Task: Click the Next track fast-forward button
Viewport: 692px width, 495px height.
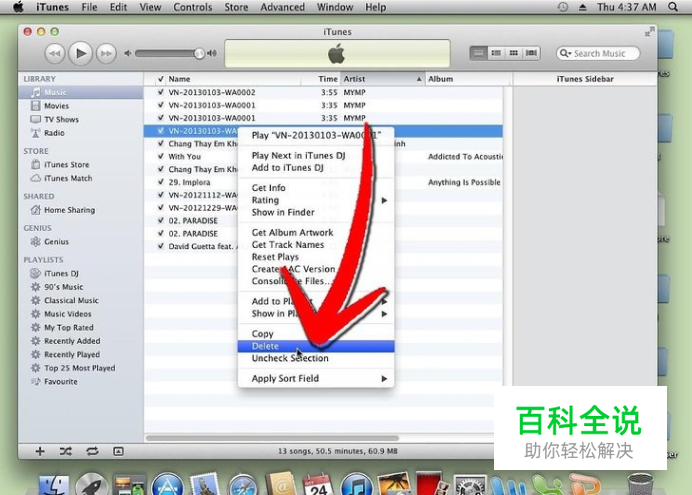Action: point(106,53)
